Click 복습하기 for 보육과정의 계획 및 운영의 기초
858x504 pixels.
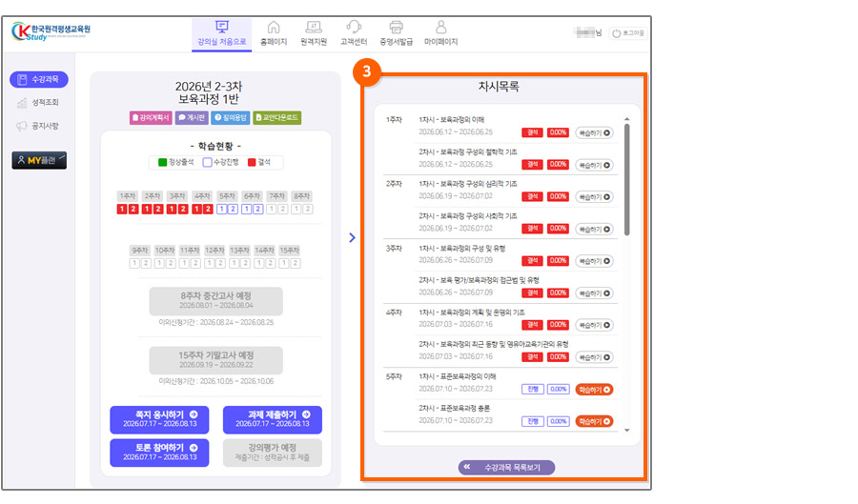click(594, 325)
